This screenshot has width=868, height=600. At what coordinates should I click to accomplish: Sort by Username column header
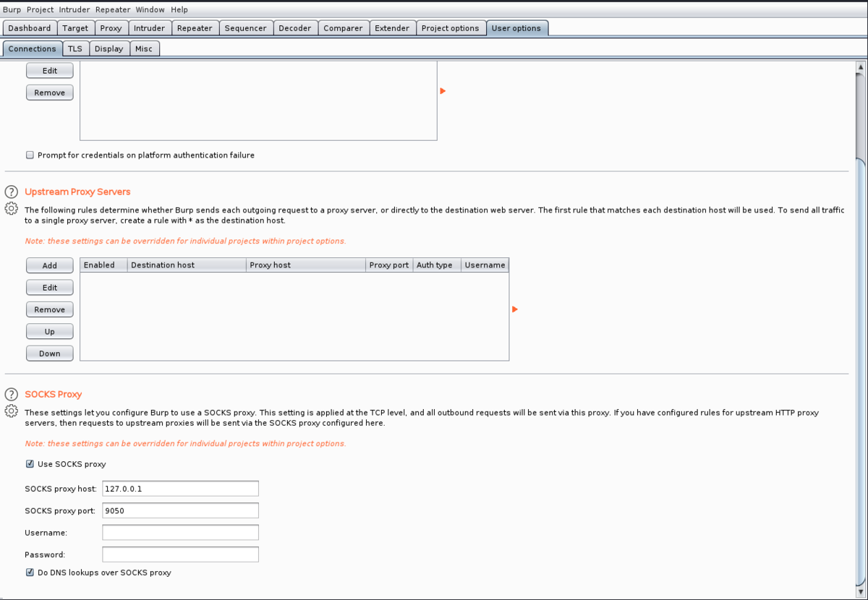tap(485, 265)
